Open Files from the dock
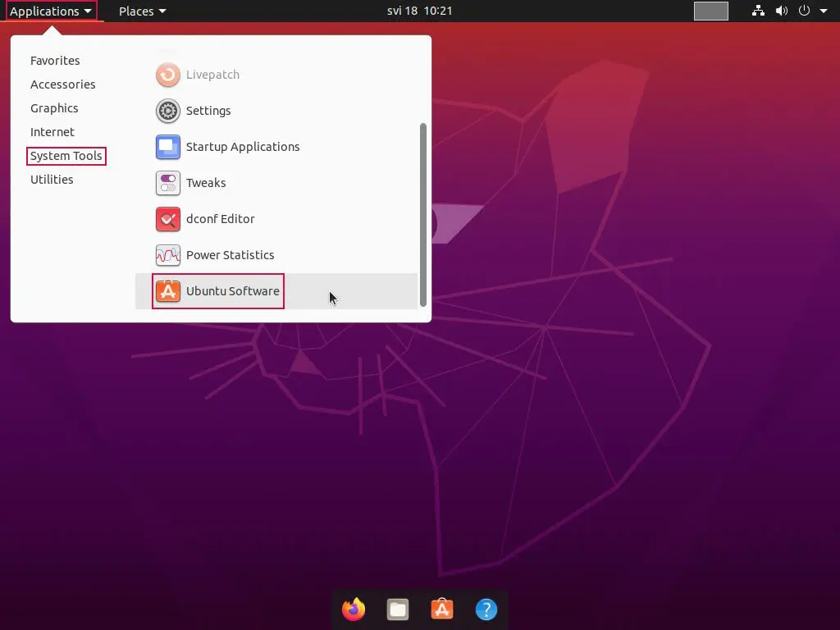Viewport: 840px width, 630px height. 398,609
